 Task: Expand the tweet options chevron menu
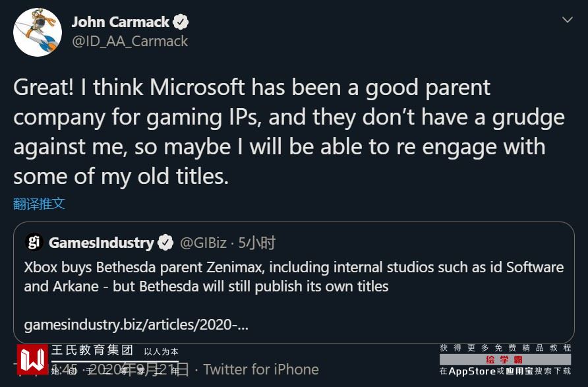[567, 20]
